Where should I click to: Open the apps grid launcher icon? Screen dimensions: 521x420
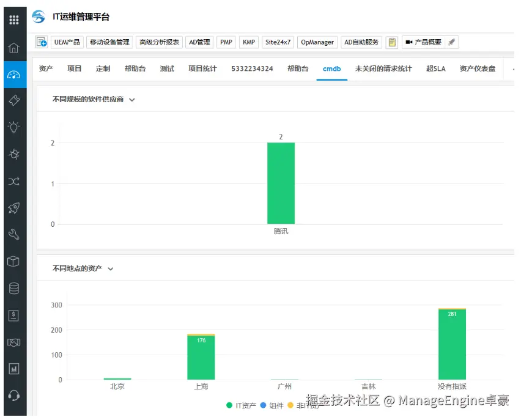14,20
